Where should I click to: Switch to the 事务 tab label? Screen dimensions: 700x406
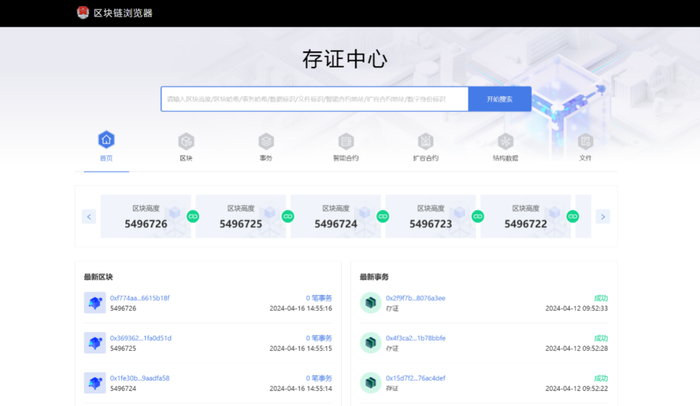click(266, 158)
